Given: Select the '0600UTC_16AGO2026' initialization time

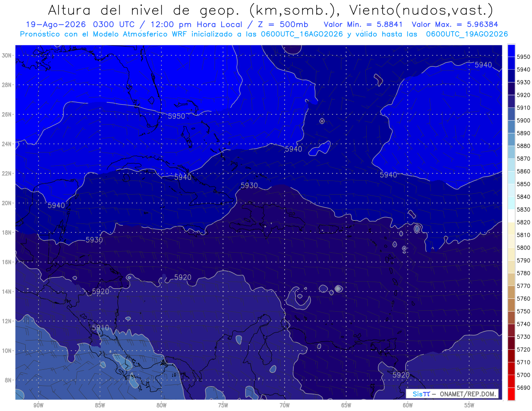Looking at the screenshot, I should click(x=302, y=34).
